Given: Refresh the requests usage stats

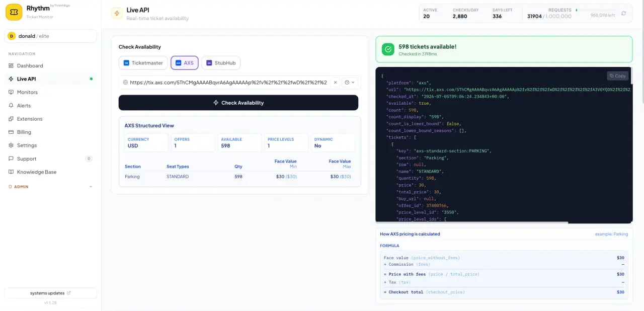Looking at the screenshot, I should click(x=624, y=14).
